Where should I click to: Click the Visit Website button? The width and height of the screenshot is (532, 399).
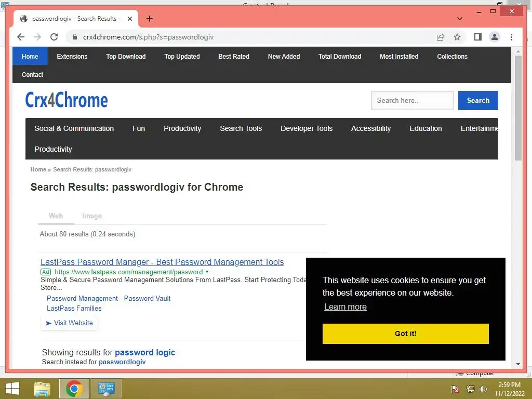69,323
